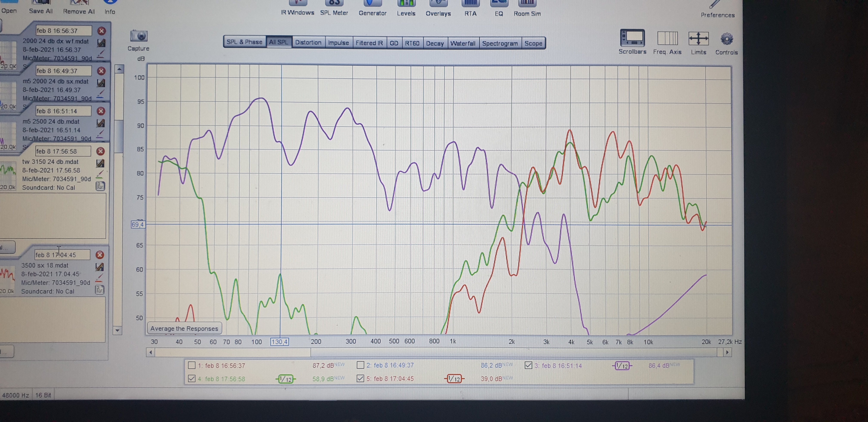Click graph horizontal scrollbar left arrow
Screen dimensions: 868x422
[x=151, y=353]
